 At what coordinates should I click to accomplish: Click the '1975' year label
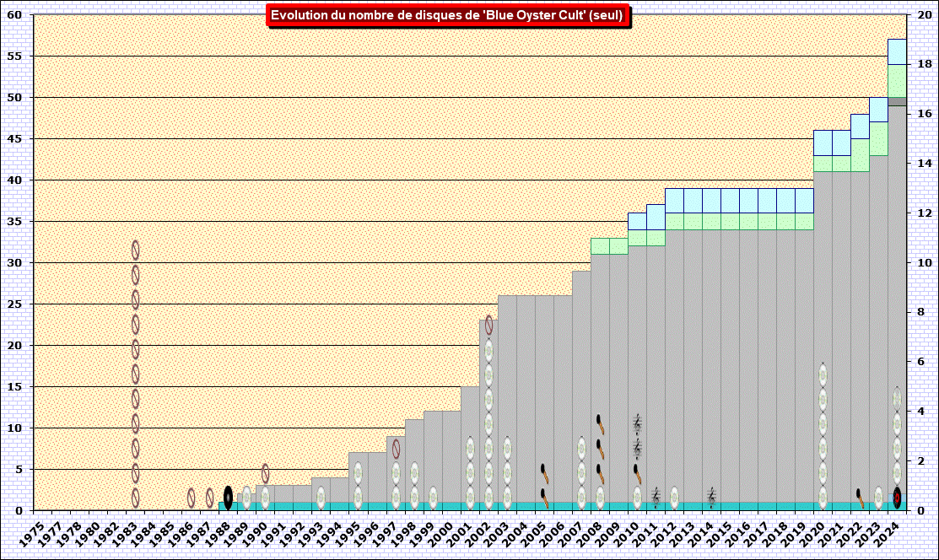(32, 534)
